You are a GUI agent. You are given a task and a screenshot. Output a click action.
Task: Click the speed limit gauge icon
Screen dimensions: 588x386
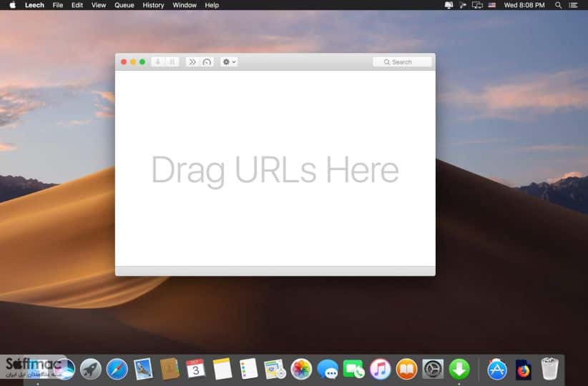click(x=207, y=62)
